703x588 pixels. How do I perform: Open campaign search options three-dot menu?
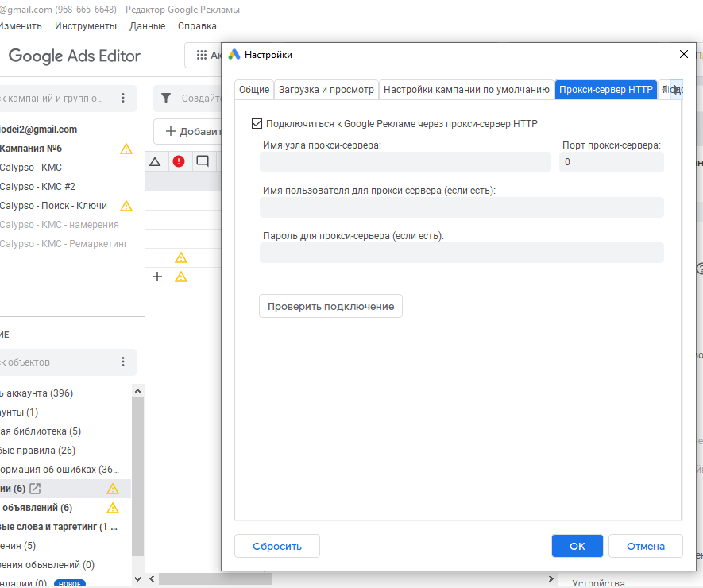coord(123,99)
